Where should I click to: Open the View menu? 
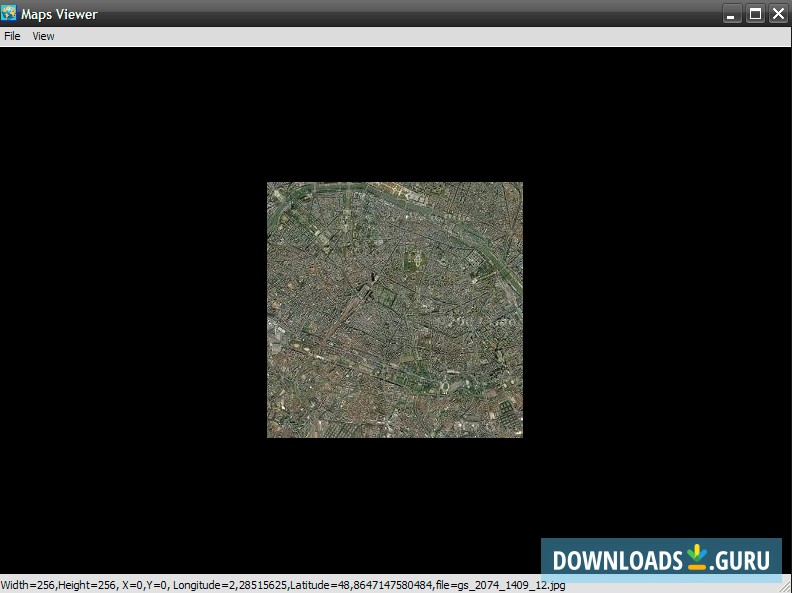[x=43, y=36]
